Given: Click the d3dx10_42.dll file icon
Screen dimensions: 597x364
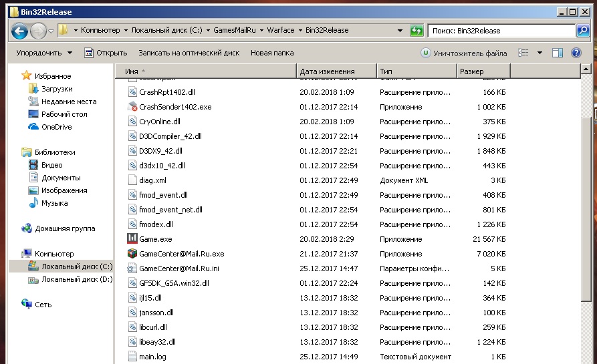Looking at the screenshot, I should (132, 166).
